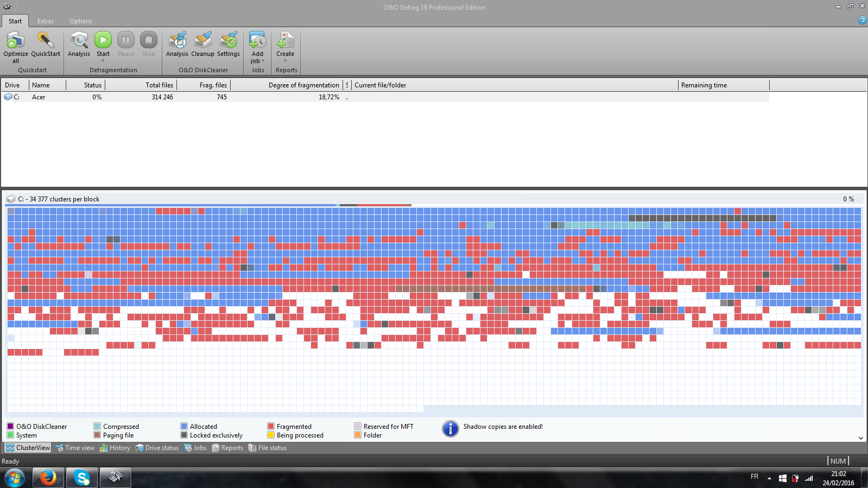Image resolution: width=868 pixels, height=488 pixels.
Task: Open the Reports bottom tab
Action: pos(227,448)
